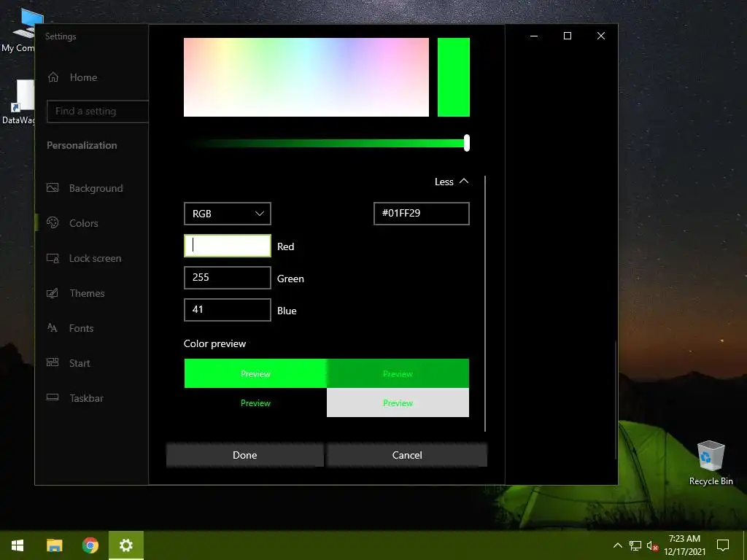The image size is (747, 560).
Task: Launch File Explorer from the taskbar
Action: click(x=54, y=545)
